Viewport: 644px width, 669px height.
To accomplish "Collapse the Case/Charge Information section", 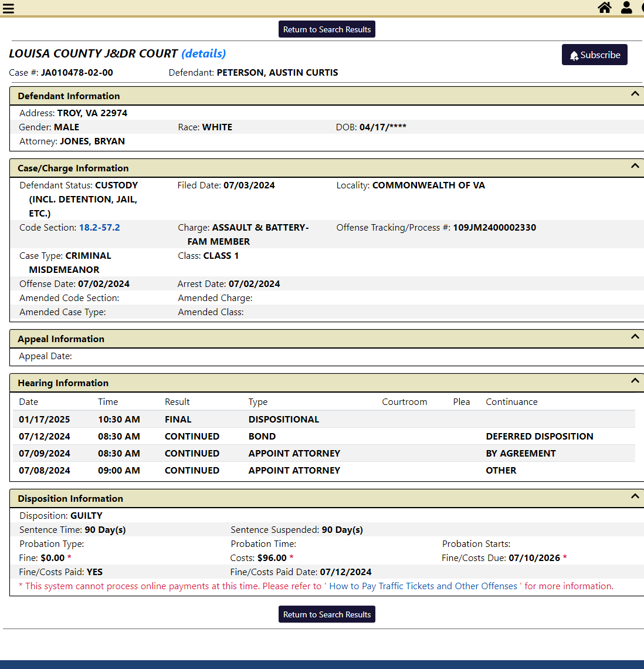I will 635,166.
